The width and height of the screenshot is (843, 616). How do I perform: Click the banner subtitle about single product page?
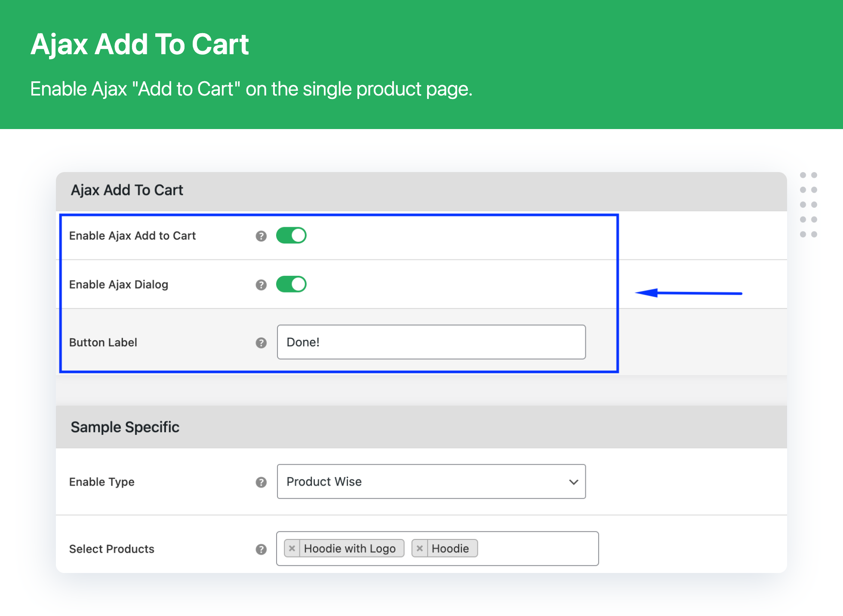click(x=251, y=89)
